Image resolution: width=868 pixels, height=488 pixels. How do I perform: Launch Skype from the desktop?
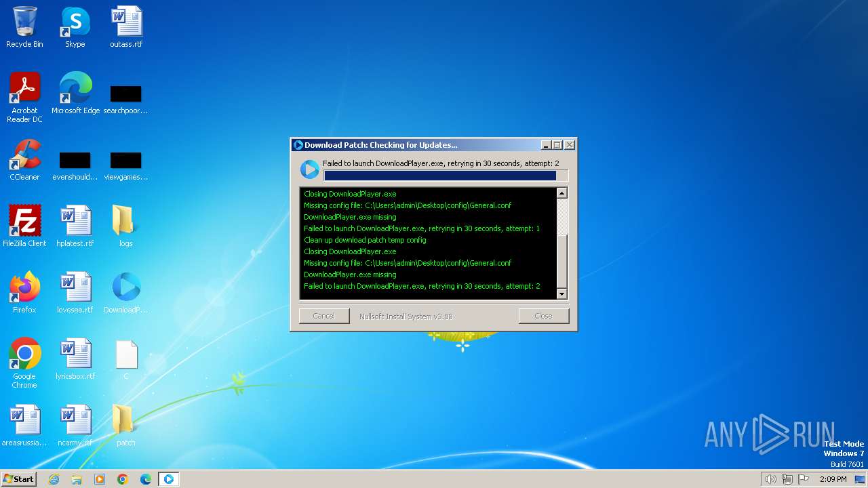(75, 27)
